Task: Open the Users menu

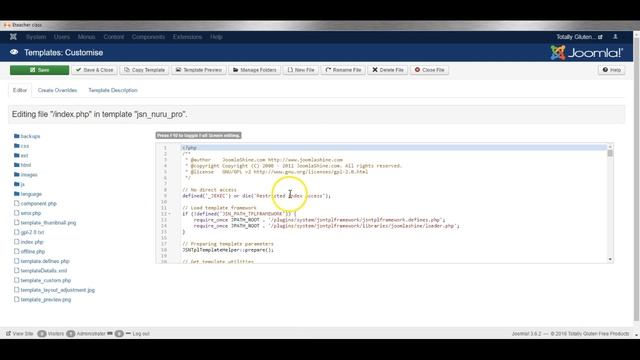Action: click(x=62, y=37)
